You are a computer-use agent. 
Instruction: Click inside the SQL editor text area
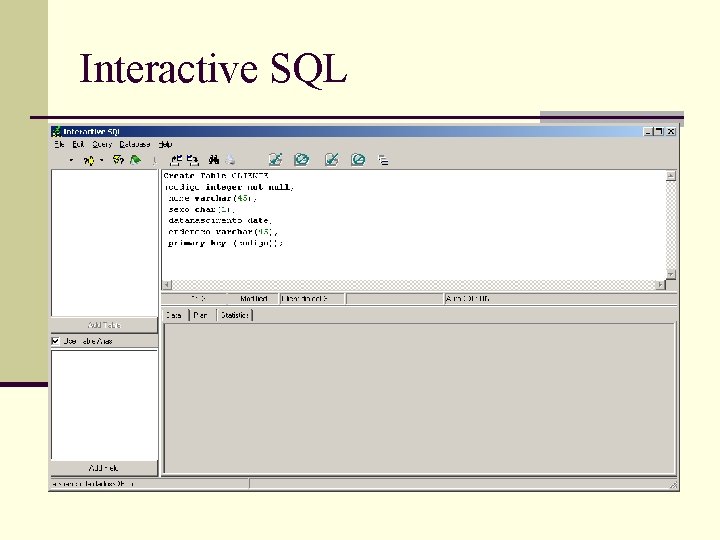pyautogui.click(x=413, y=225)
